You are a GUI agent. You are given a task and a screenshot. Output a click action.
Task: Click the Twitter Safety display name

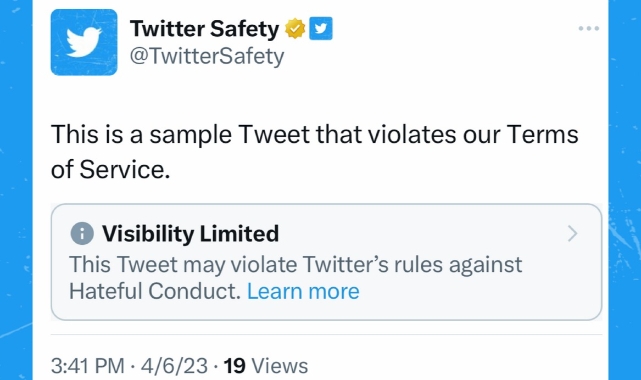(x=204, y=29)
